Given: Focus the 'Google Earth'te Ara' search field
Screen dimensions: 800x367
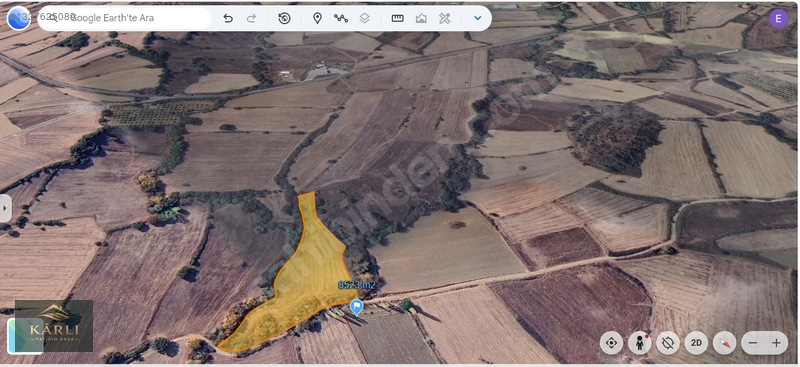Looking at the screenshot, I should pyautogui.click(x=125, y=18).
